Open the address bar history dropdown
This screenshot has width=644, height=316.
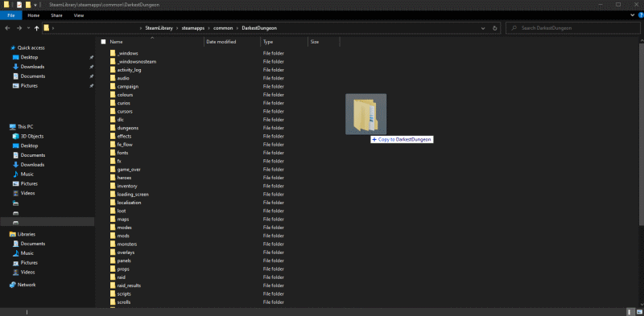[x=483, y=28]
